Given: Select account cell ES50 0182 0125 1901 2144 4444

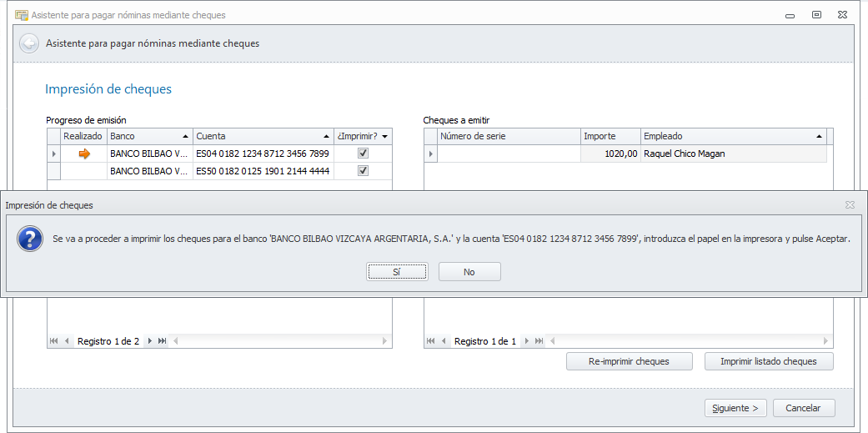Looking at the screenshot, I should coord(263,171).
